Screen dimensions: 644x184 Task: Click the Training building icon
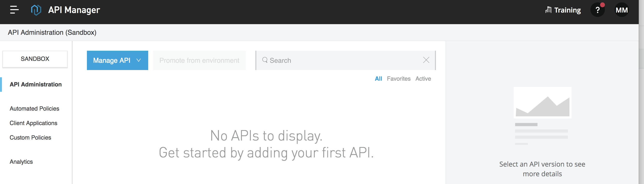(x=548, y=10)
